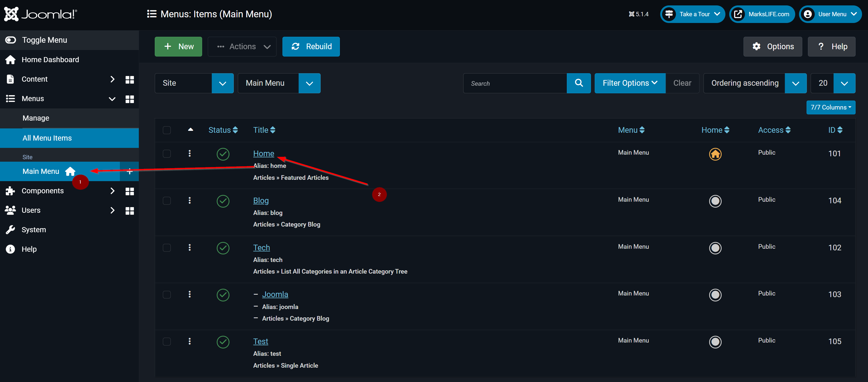Open three-dot handle for Test row
Viewport: 868px width, 382px height.
[x=190, y=341]
